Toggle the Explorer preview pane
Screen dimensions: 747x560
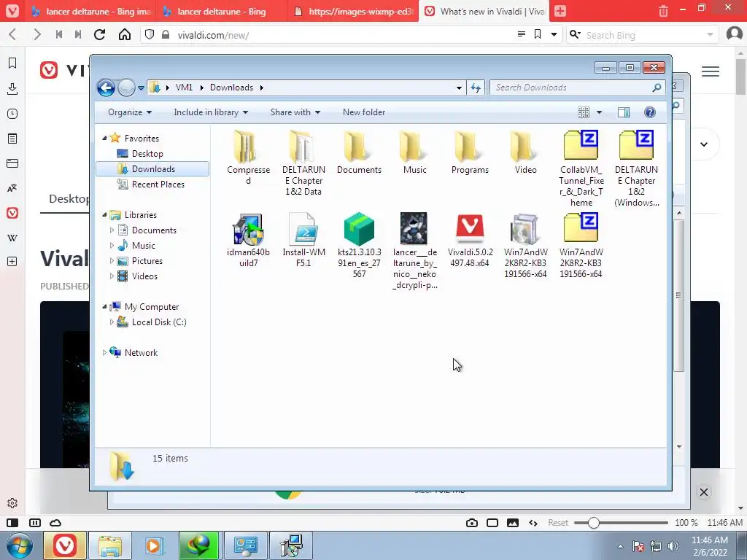tap(623, 112)
